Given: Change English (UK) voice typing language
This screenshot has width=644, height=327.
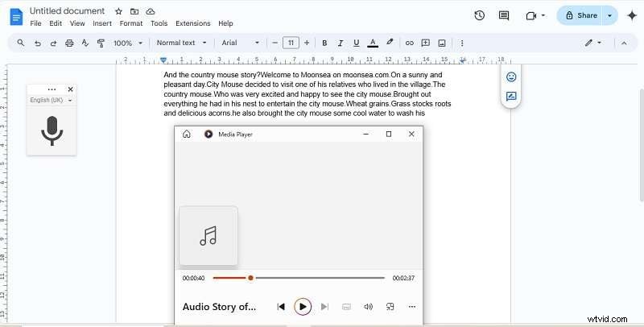Looking at the screenshot, I should tap(51, 100).
